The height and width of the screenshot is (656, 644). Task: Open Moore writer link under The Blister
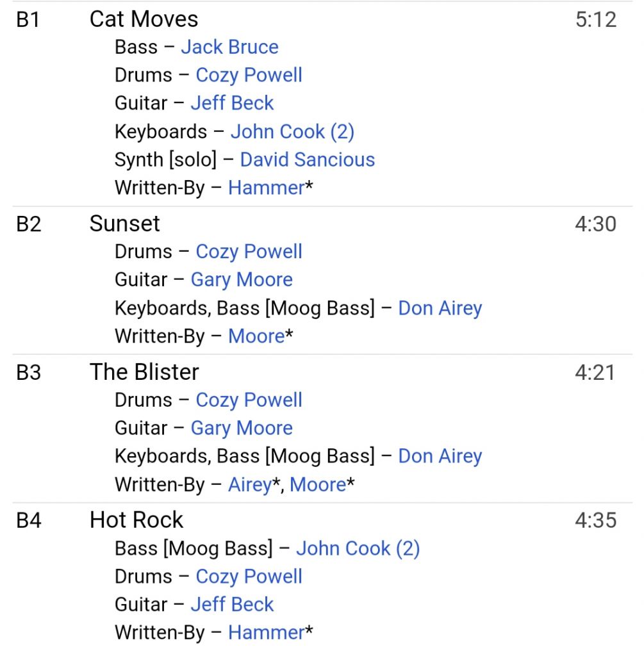(318, 484)
